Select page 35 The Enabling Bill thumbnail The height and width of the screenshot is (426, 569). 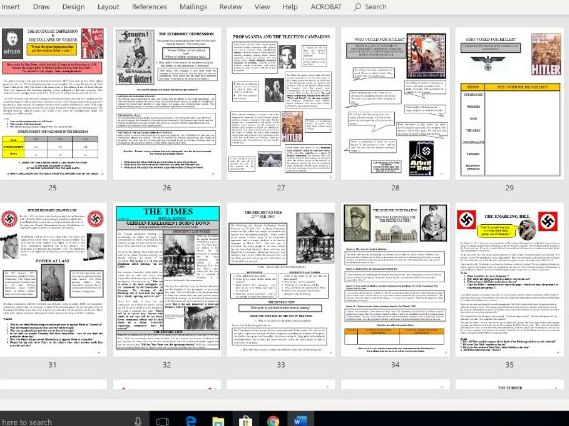click(509, 279)
